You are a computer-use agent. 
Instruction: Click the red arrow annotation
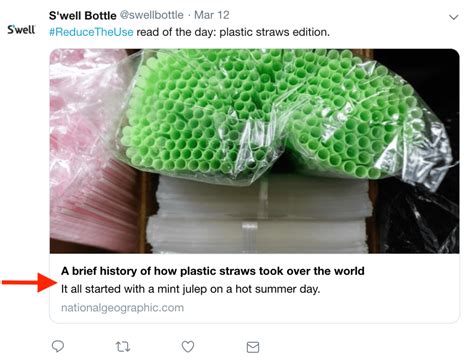pos(29,282)
